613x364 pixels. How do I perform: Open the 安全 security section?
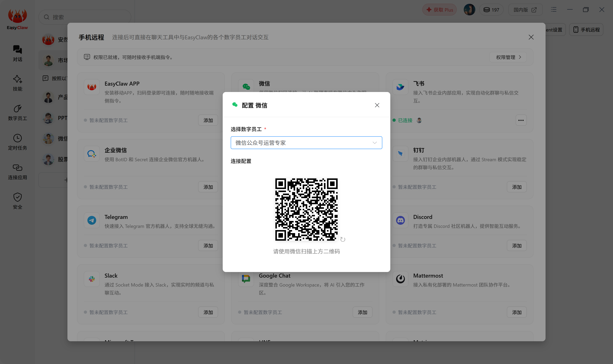(17, 201)
